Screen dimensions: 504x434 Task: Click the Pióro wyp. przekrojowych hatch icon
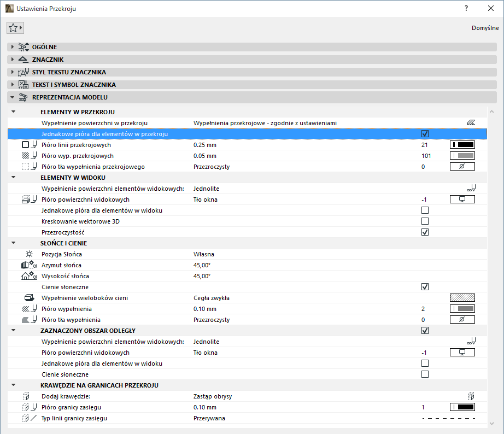[30, 156]
